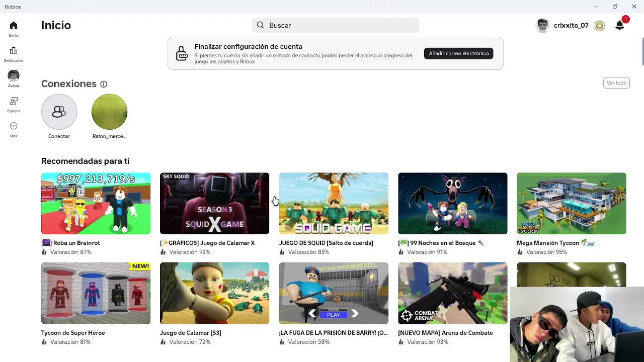Click the account setup lock icon
This screenshot has width=644, height=362.
(182, 53)
